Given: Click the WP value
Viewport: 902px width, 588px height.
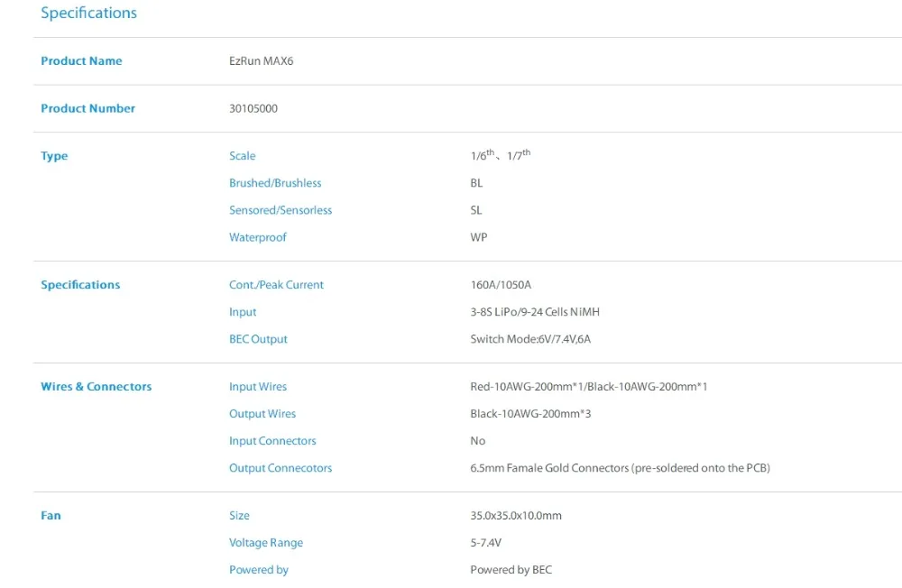Looking at the screenshot, I should coord(479,237).
